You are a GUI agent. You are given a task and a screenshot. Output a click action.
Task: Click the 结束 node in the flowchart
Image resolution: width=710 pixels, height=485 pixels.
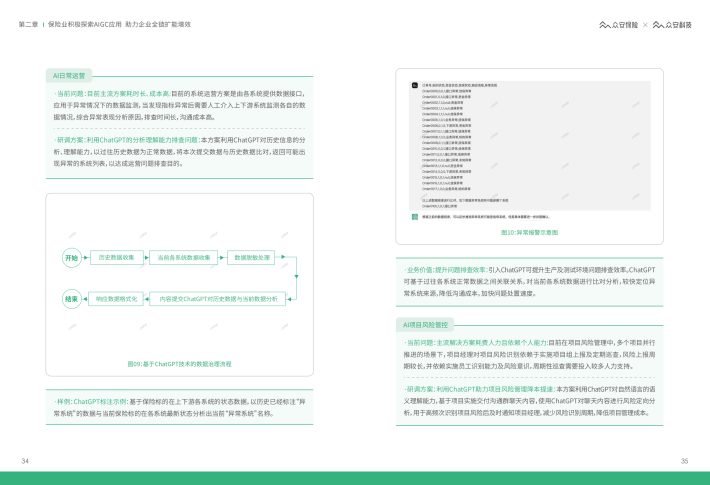[x=71, y=298]
